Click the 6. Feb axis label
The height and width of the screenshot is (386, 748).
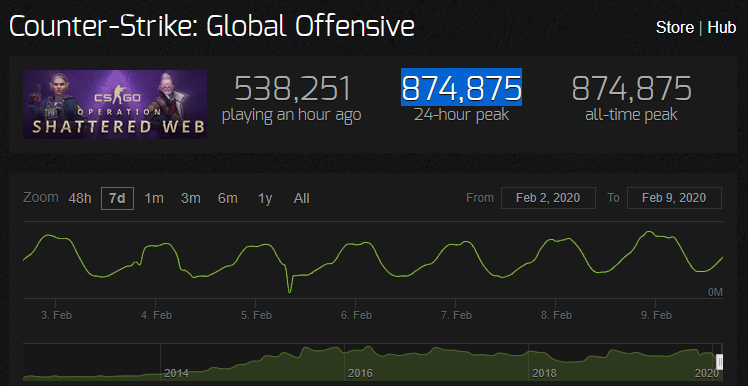(x=356, y=315)
